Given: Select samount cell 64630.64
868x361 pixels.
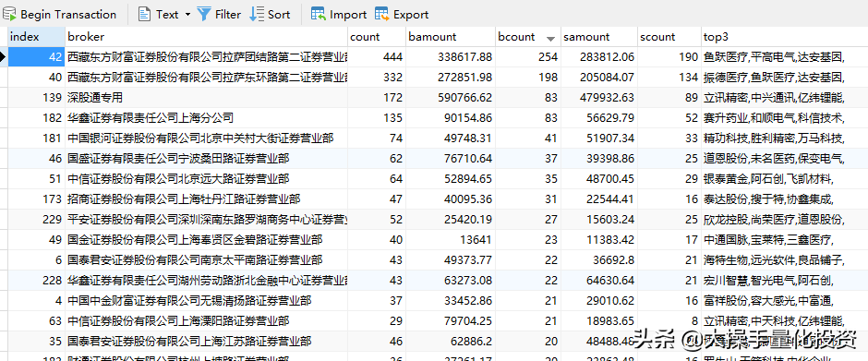Looking at the screenshot, I should click(599, 281).
